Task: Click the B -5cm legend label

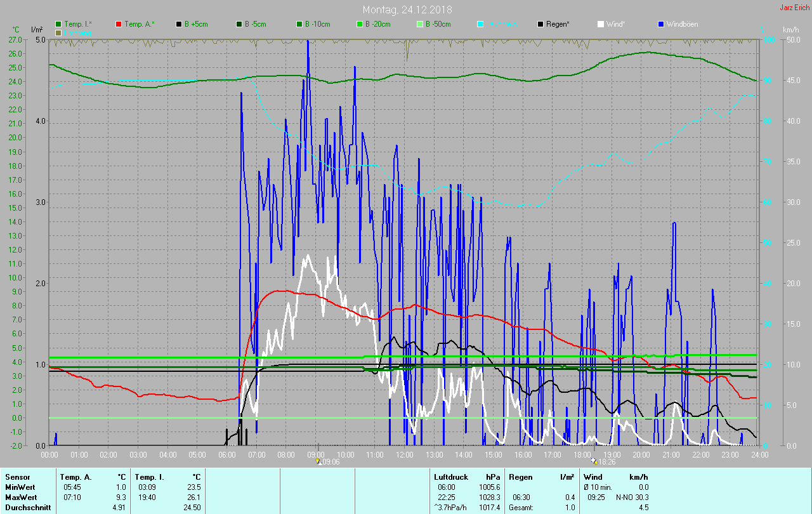Action: (256, 24)
